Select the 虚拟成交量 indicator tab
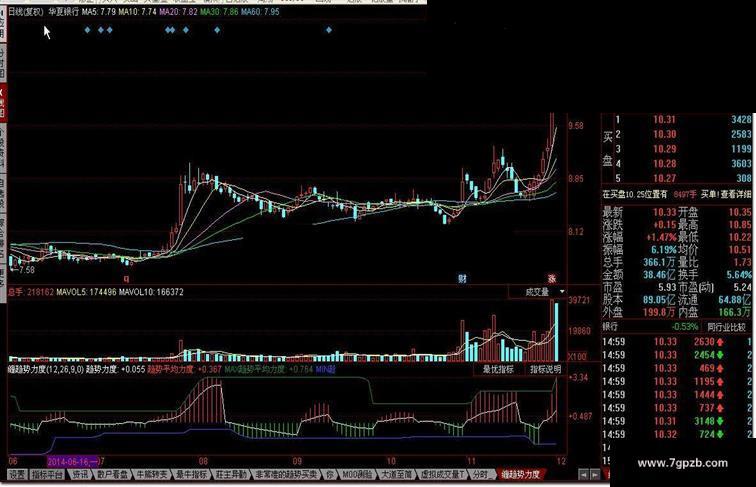756x487 pixels. pyautogui.click(x=442, y=474)
